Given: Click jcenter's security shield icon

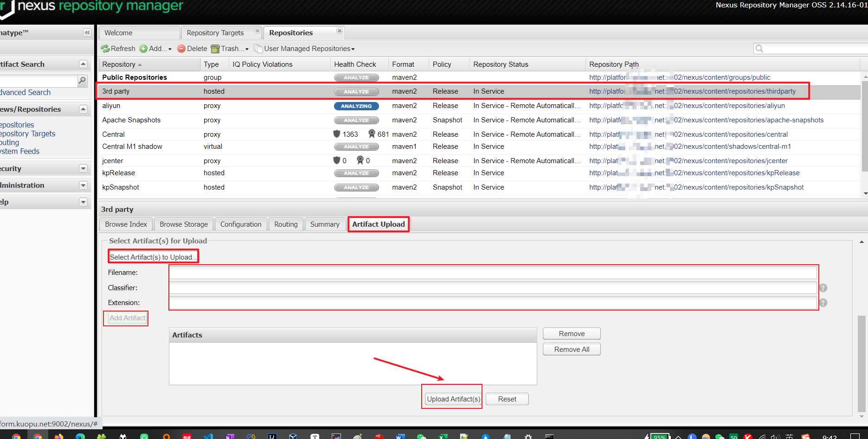Looking at the screenshot, I should click(x=337, y=160).
